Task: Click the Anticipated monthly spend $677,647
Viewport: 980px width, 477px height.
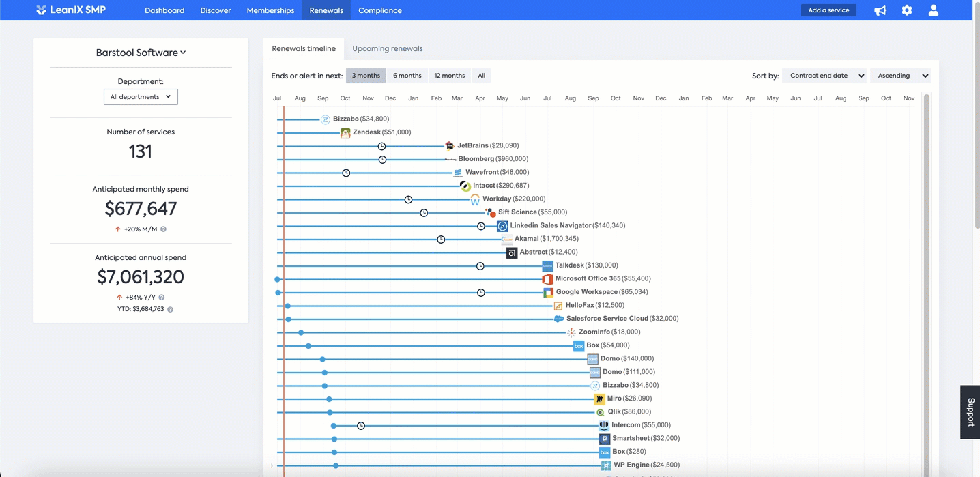Action: tap(141, 209)
